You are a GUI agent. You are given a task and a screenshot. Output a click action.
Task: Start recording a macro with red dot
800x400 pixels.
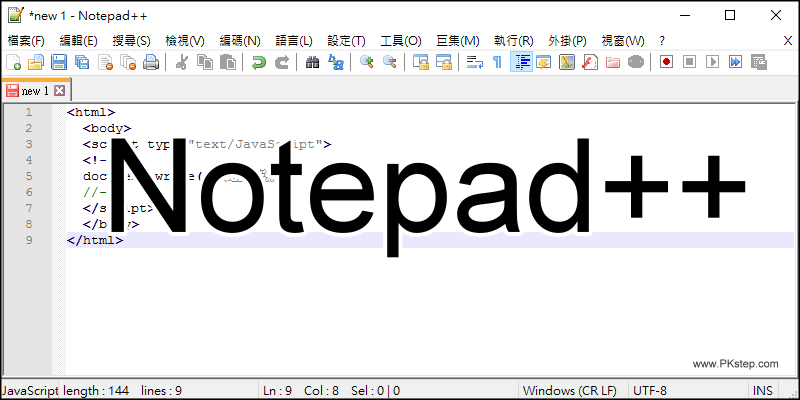666,62
